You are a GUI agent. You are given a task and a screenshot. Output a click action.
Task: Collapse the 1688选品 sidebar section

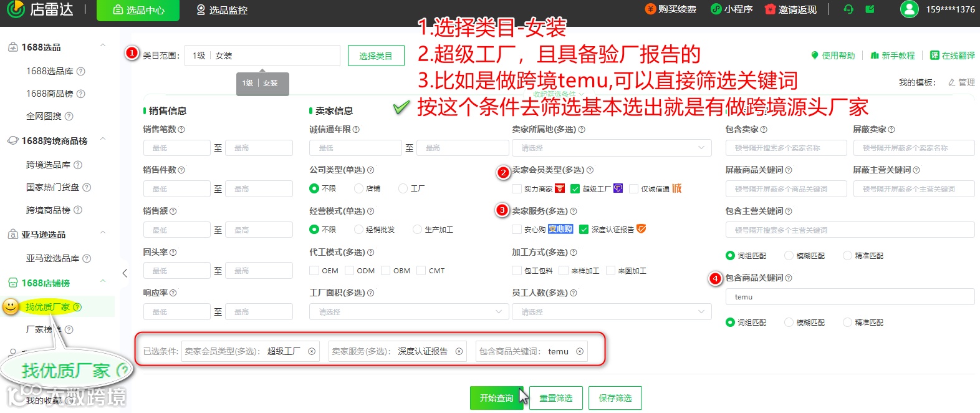click(103, 46)
